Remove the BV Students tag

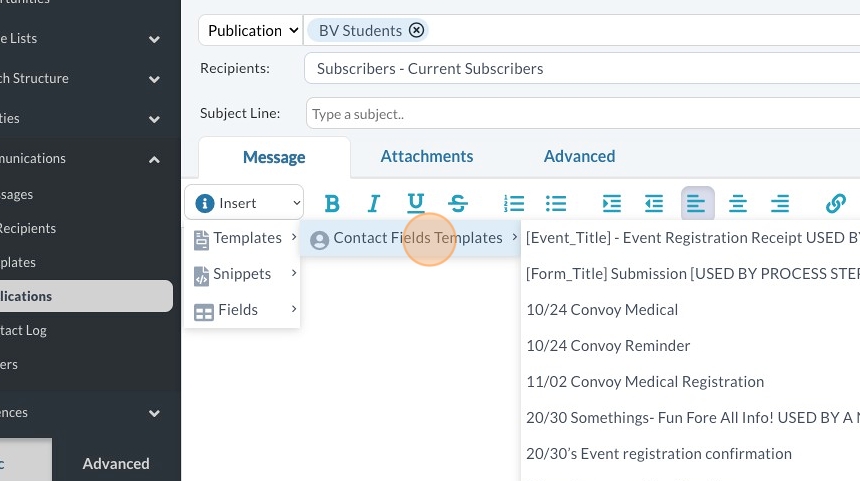pyautogui.click(x=417, y=30)
